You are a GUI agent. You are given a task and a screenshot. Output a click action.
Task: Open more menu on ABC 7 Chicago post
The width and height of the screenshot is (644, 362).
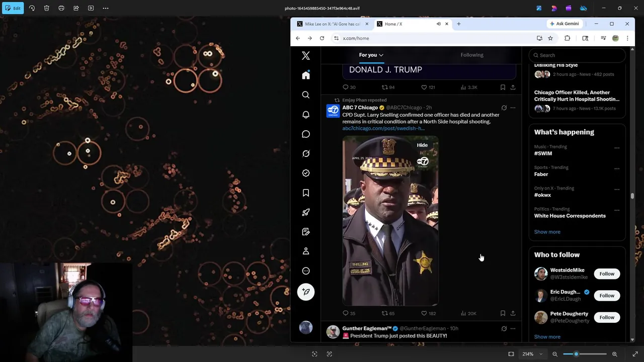(513, 108)
